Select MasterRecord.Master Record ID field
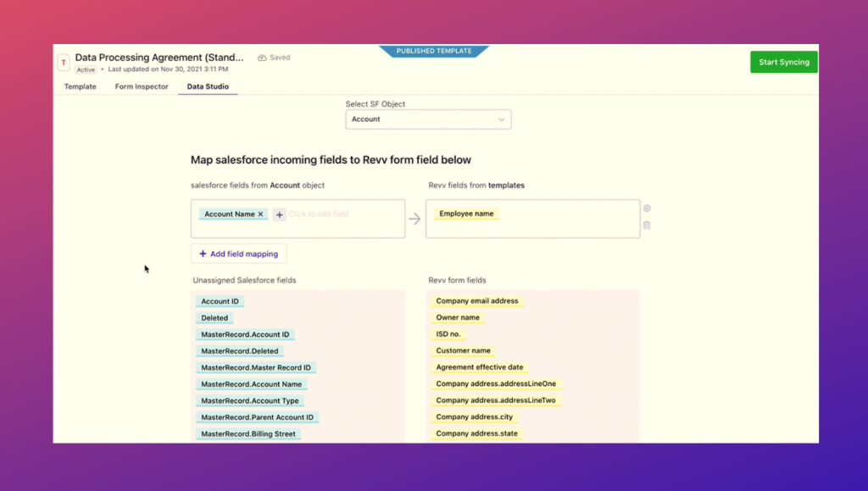Screen dimensions: 868x491 click(x=256, y=368)
